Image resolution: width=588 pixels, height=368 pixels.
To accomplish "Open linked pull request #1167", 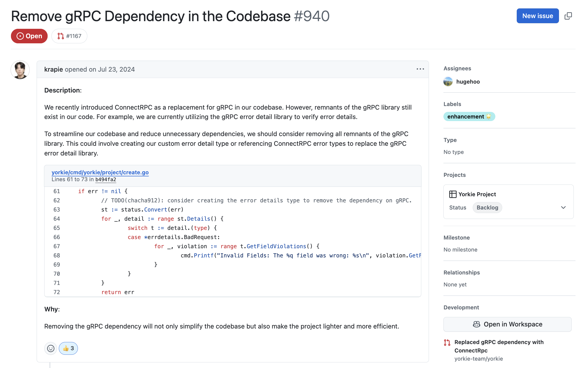I will (74, 36).
